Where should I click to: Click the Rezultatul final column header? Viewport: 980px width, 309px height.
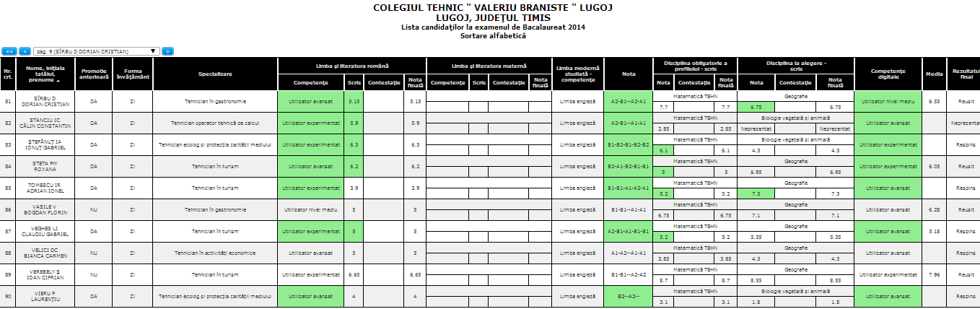pyautogui.click(x=965, y=74)
